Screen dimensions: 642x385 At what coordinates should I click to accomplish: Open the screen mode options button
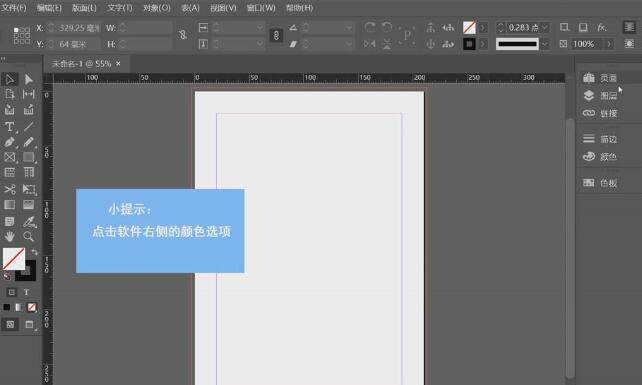pyautogui.click(x=29, y=325)
